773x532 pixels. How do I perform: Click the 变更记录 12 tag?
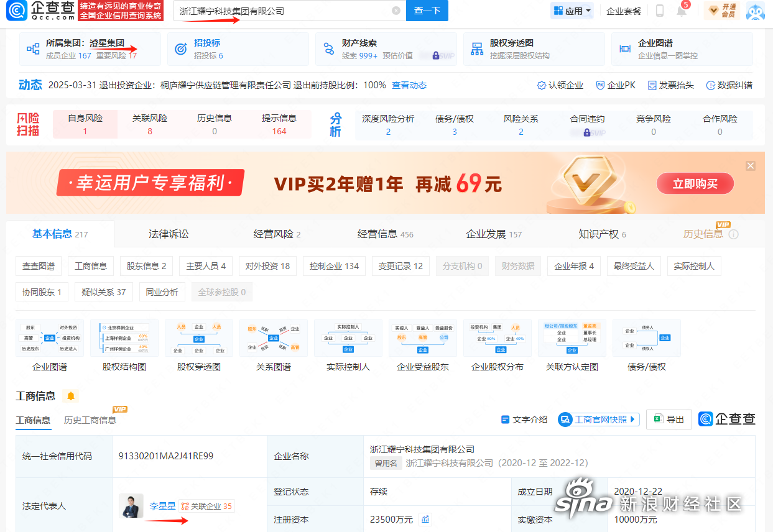point(400,266)
